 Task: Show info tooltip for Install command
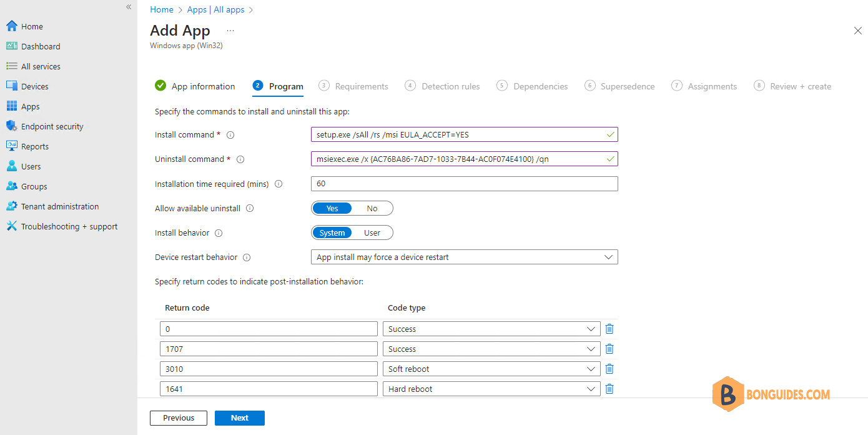point(230,135)
